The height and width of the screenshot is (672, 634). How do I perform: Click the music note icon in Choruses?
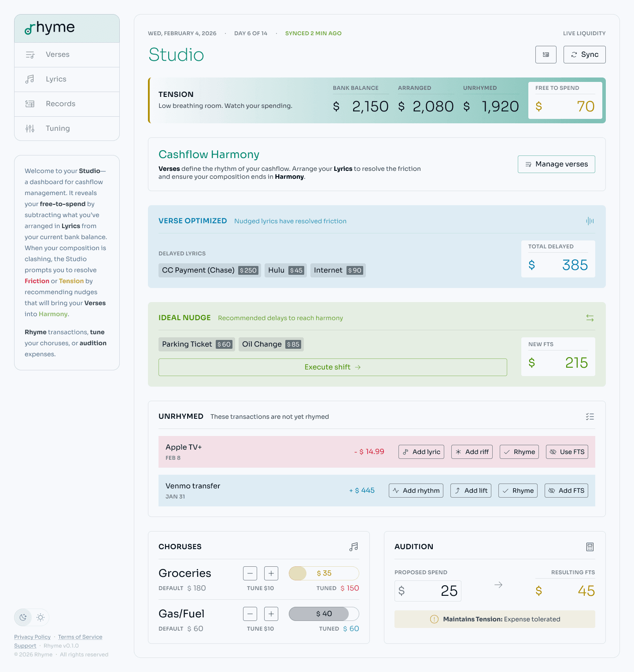(354, 547)
